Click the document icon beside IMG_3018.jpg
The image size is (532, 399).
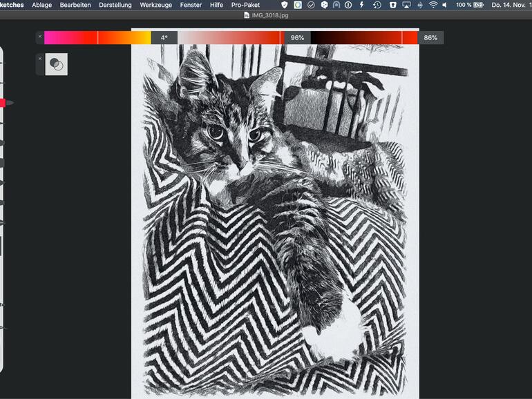247,15
